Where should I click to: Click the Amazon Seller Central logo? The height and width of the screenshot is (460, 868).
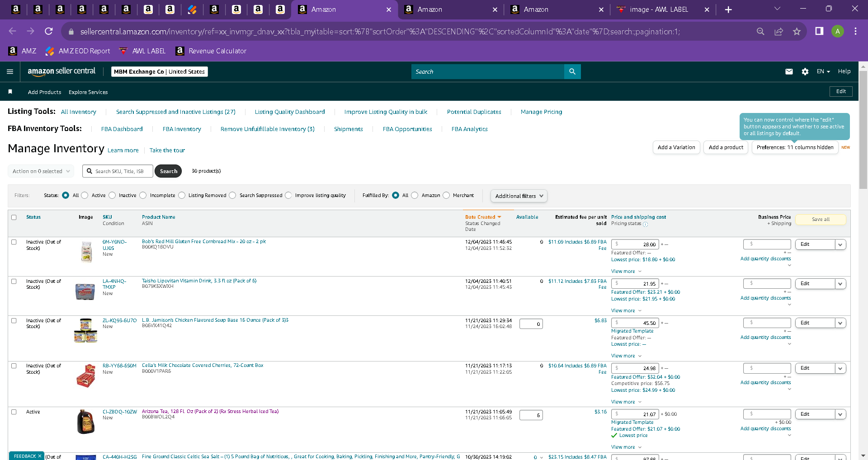(x=61, y=71)
